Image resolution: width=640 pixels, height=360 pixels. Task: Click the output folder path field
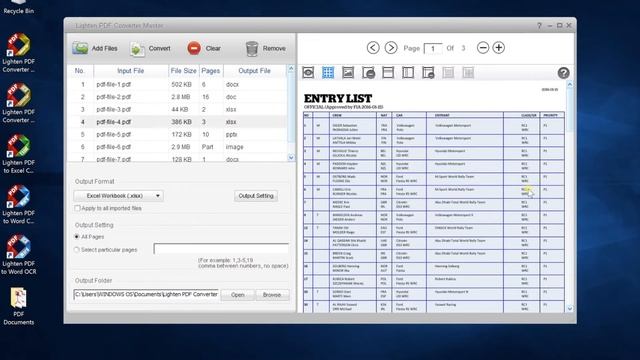point(146,294)
